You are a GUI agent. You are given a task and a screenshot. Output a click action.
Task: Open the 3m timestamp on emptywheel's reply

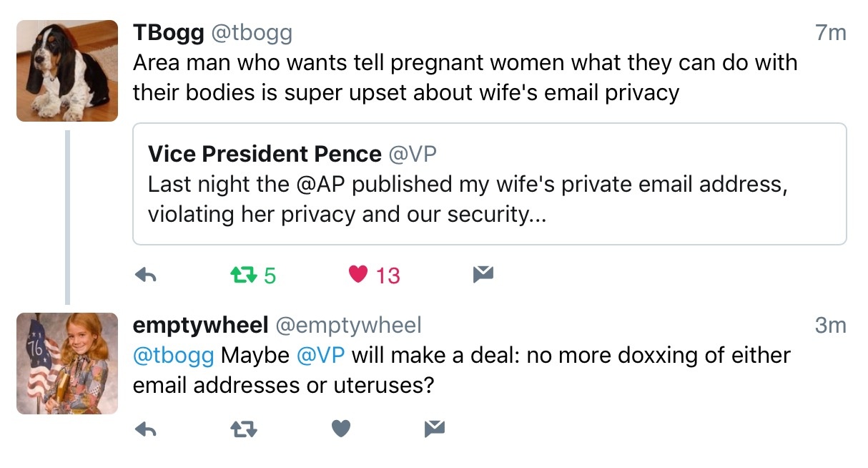(x=830, y=326)
